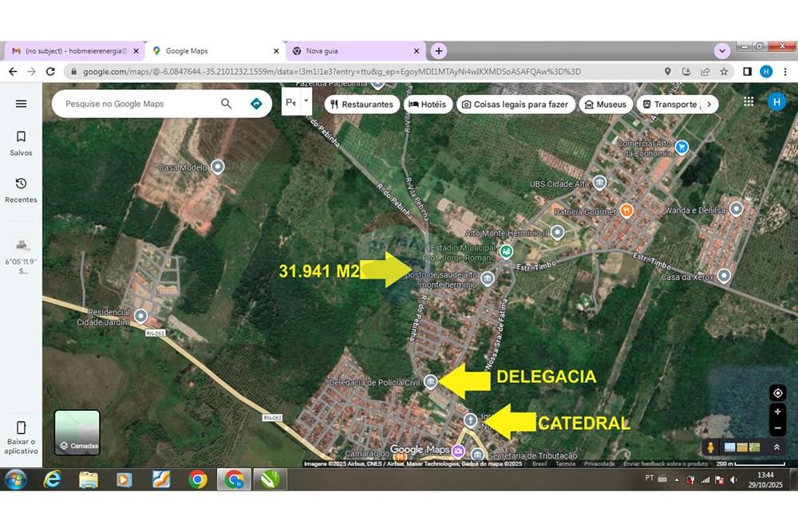Screen dimensions: 798x532
Task: Open Recentes history in the sidebar
Action: (x=22, y=190)
